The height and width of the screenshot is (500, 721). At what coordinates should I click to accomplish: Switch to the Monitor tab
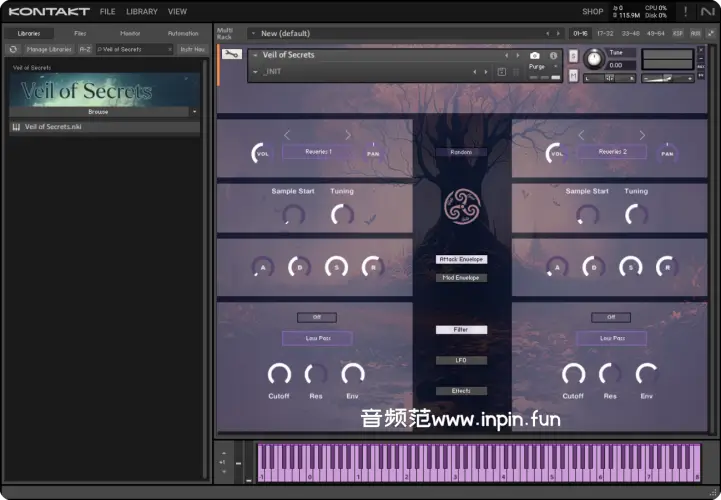[x=130, y=34]
